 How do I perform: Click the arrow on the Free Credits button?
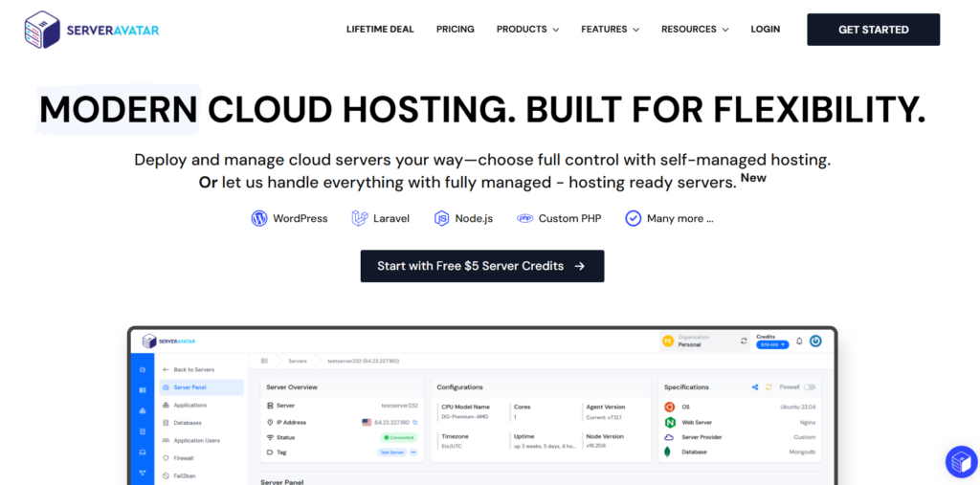(579, 266)
